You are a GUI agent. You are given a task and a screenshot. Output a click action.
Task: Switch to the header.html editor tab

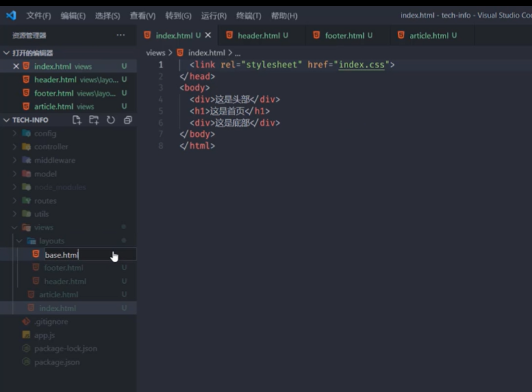pos(261,35)
